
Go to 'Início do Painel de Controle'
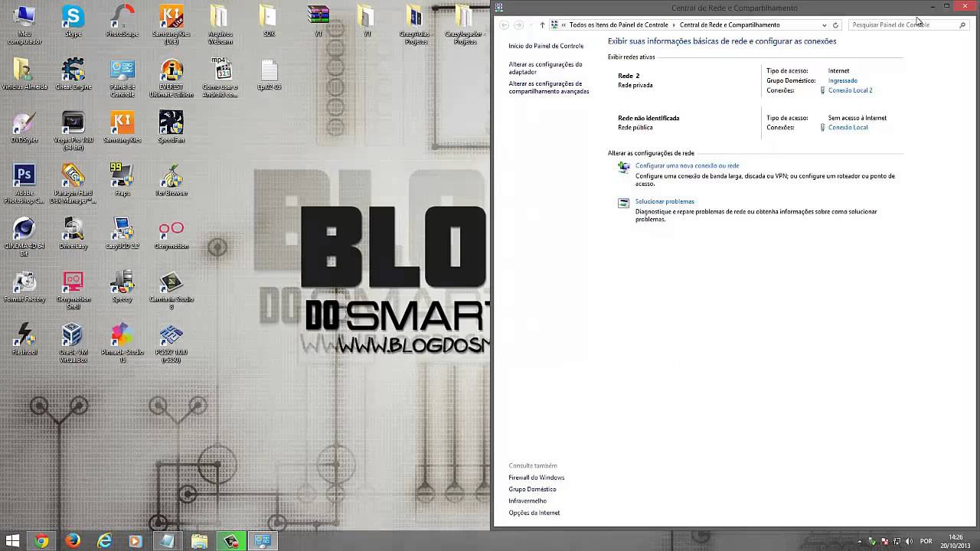546,46
